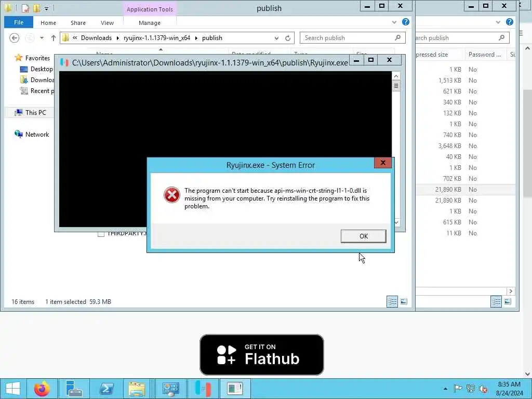Show hidden system tray icons
This screenshot has height=399, width=532.
click(445, 389)
